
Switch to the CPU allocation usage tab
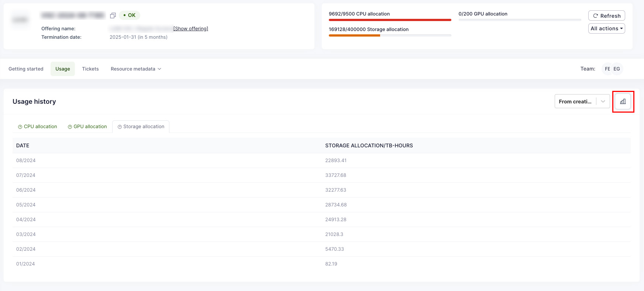[40, 127]
